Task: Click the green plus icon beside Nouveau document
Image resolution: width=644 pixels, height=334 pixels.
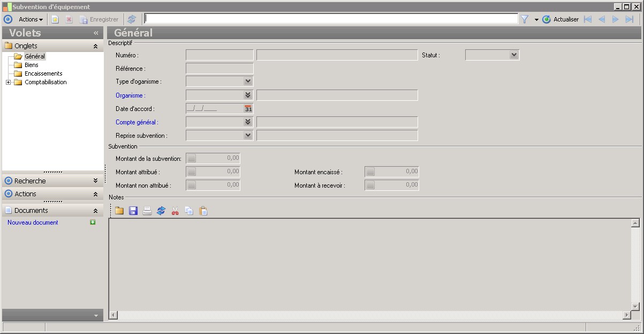Action: (x=93, y=222)
